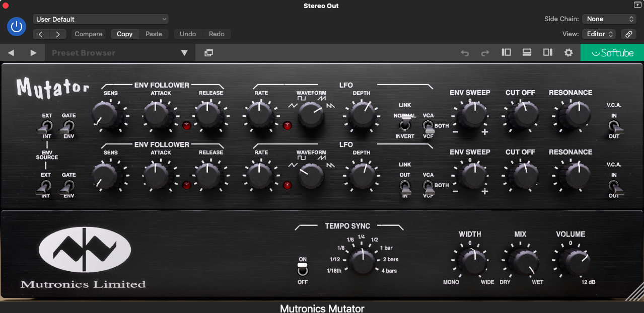Click bottom row ATTACK knob

[158, 175]
